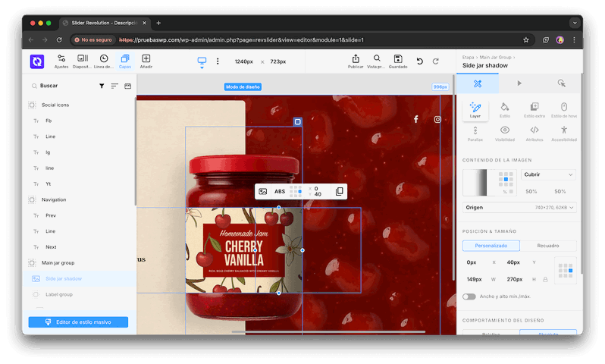Open the layer options design tab
Screen dimensions: 605x364
pyautogui.click(x=478, y=83)
